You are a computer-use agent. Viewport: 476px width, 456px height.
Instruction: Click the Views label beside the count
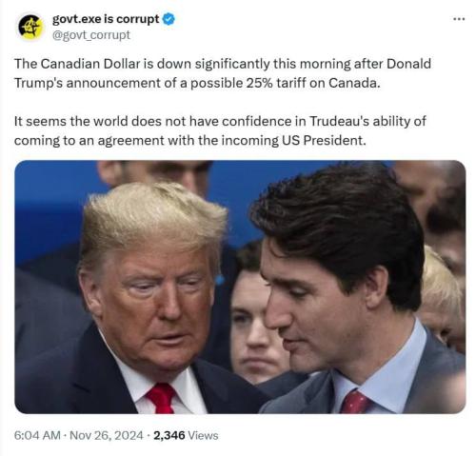(x=203, y=435)
